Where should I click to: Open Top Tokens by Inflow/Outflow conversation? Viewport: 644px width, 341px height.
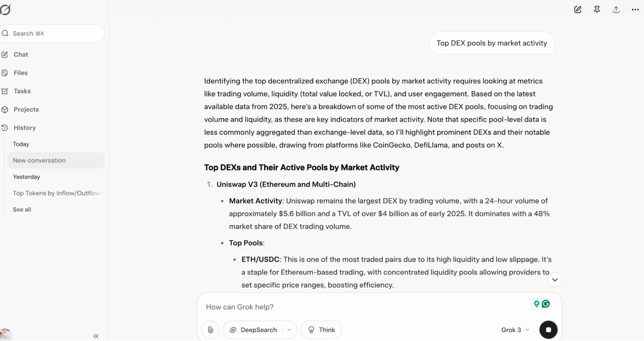click(x=56, y=193)
